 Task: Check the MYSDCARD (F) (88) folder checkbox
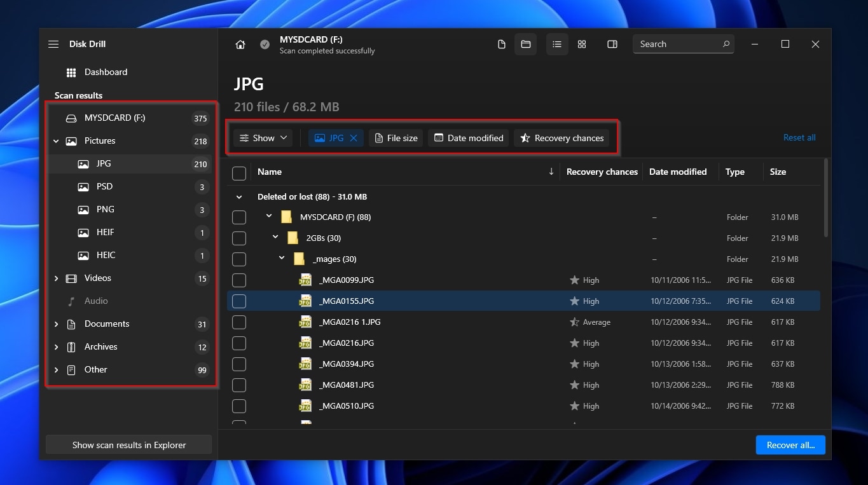point(239,217)
